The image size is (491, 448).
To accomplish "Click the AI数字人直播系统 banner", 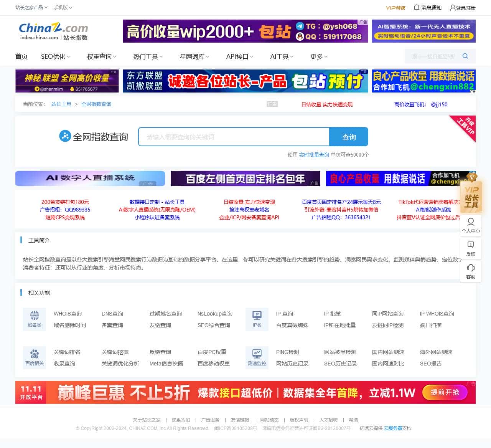I will [90, 179].
